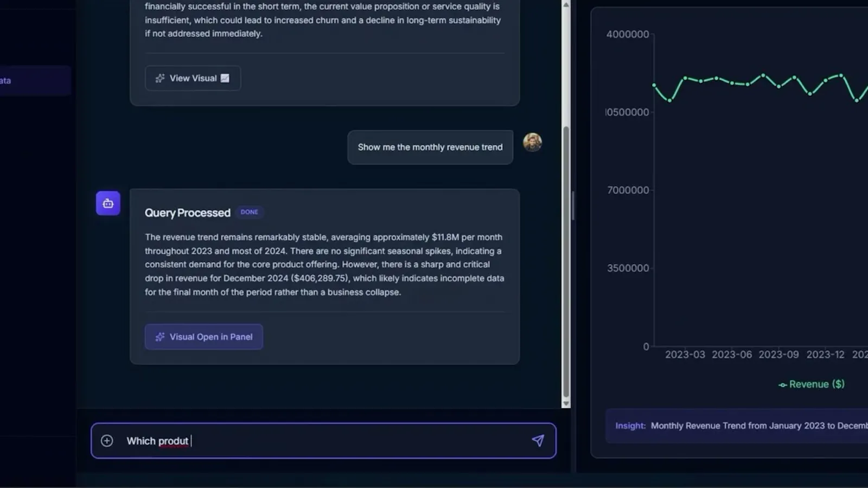The height and width of the screenshot is (488, 868).
Task: Click the 'financially successful in the short term' paragraph
Action: point(323,20)
